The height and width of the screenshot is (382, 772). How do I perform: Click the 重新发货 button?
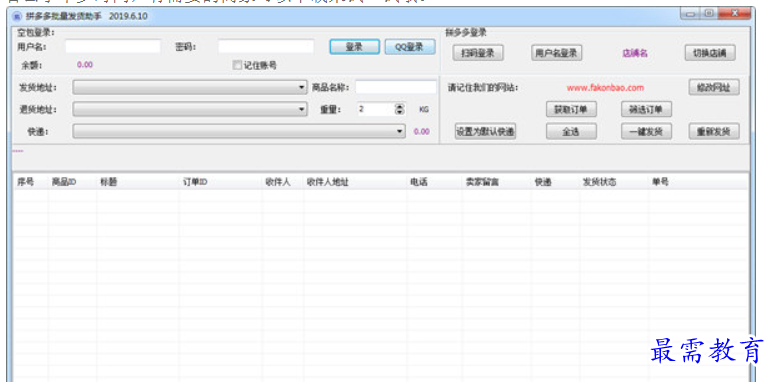714,131
